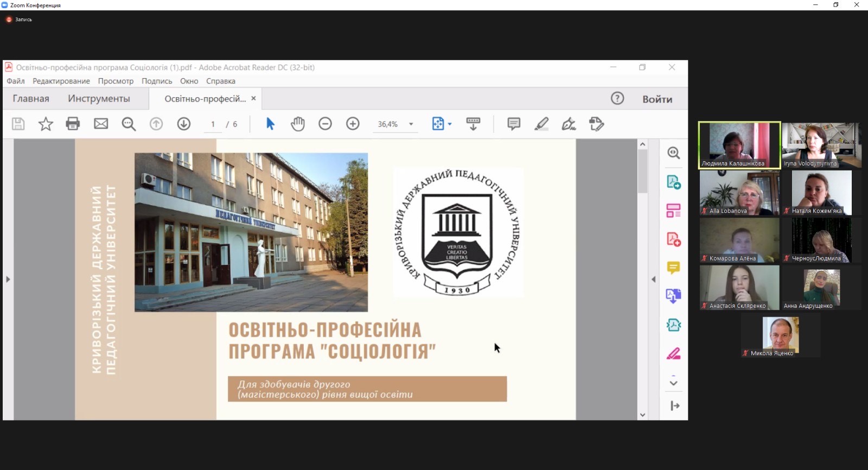Image resolution: width=868 pixels, height=470 pixels.
Task: Click the university building photo in PDF
Action: [251, 232]
